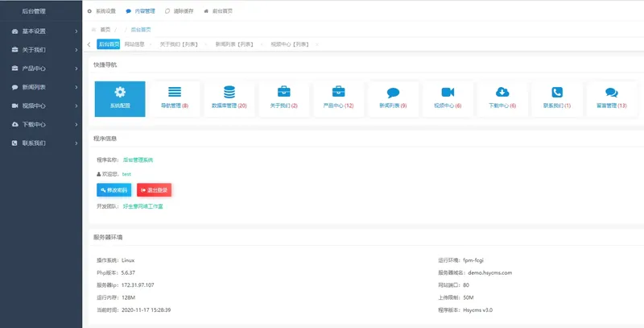Open the 系统配置 gear tile
The width and height of the screenshot is (644, 328).
pos(120,98)
